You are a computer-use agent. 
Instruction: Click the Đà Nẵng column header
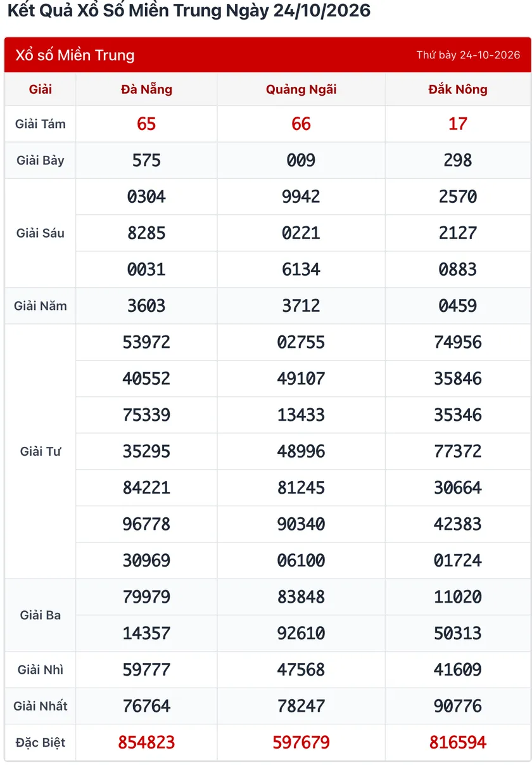point(146,89)
